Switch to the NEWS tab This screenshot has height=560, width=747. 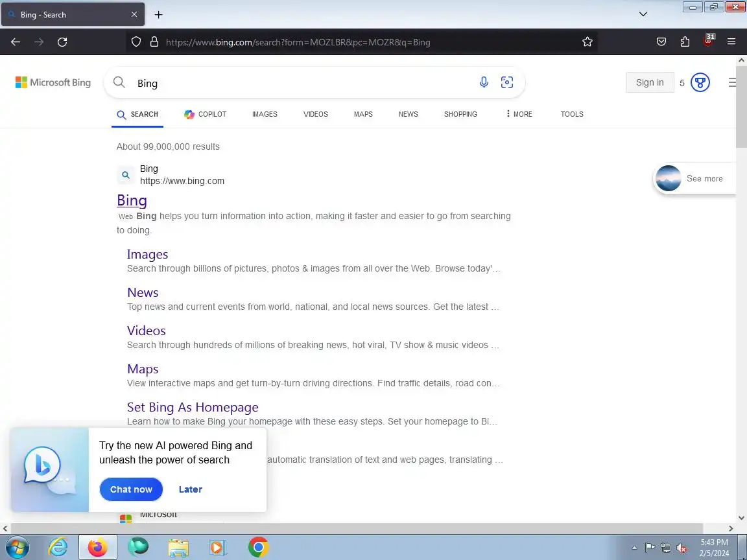tap(409, 114)
